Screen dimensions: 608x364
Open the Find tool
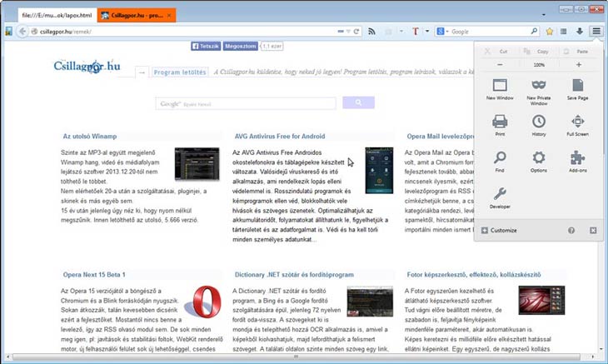[x=500, y=162]
